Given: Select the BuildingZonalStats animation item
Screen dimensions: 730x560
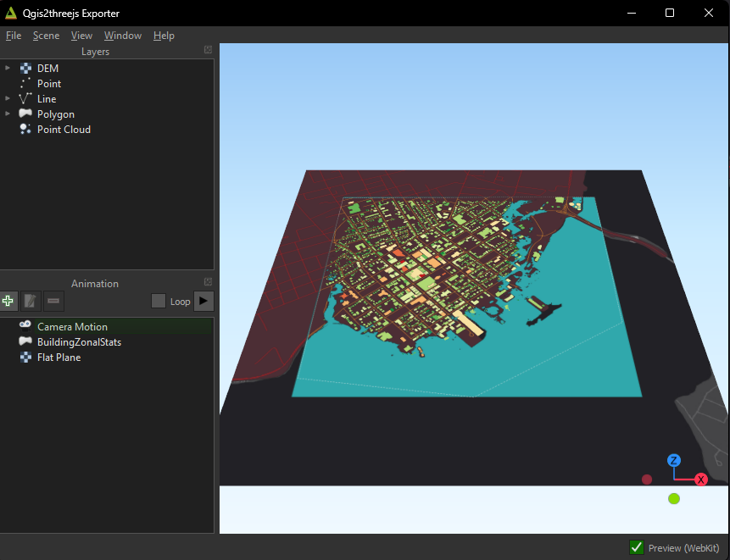Looking at the screenshot, I should (x=79, y=342).
